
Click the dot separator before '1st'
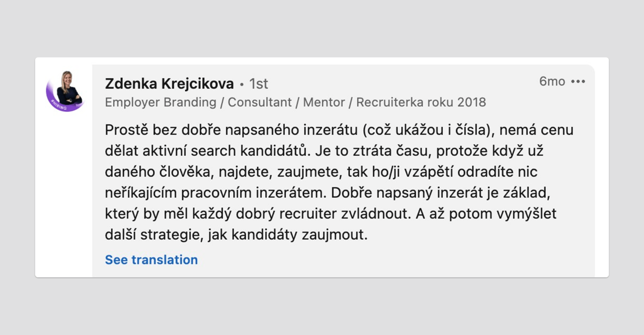coord(242,85)
